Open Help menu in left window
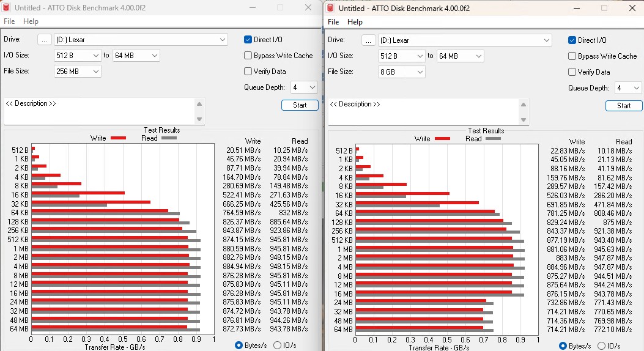Screen dimensions: 644x351 pyautogui.click(x=31, y=21)
